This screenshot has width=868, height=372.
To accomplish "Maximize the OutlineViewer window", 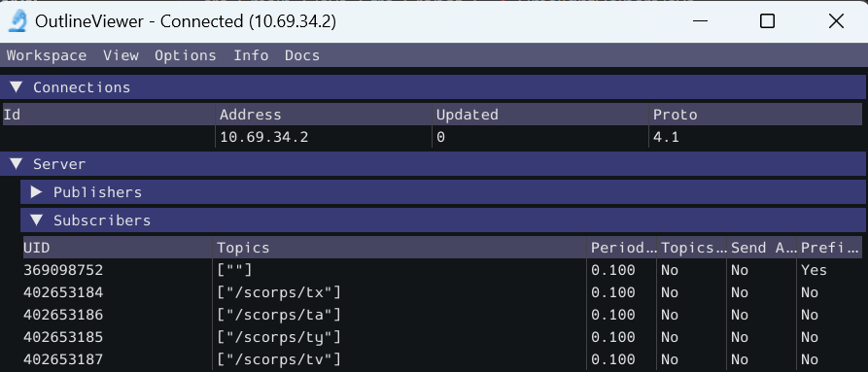I will [767, 21].
